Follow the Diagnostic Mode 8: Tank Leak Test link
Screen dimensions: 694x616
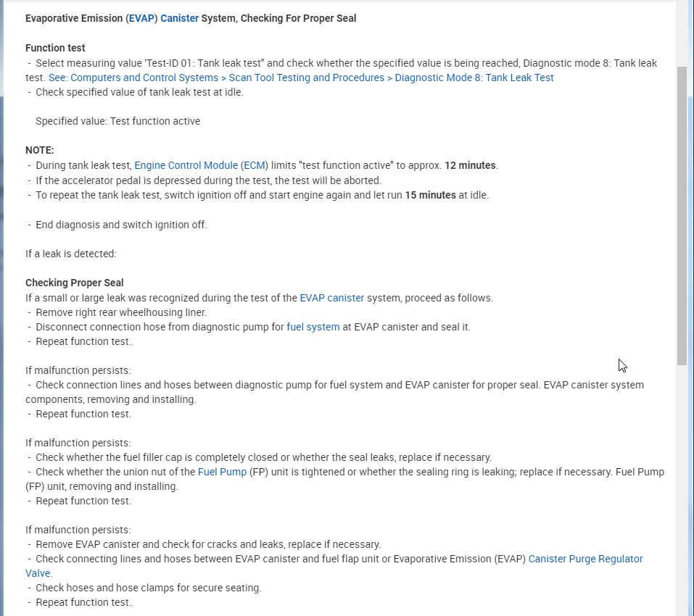point(301,78)
